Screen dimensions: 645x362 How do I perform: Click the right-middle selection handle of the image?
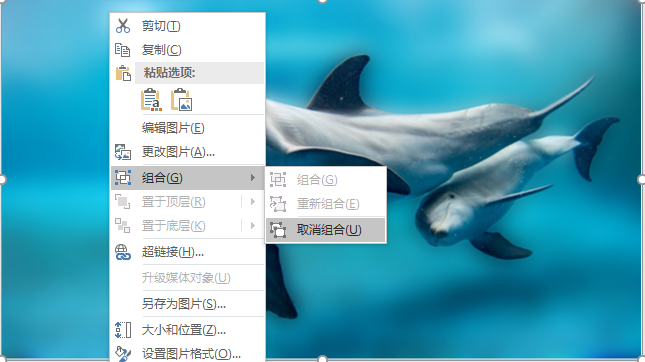click(x=641, y=179)
